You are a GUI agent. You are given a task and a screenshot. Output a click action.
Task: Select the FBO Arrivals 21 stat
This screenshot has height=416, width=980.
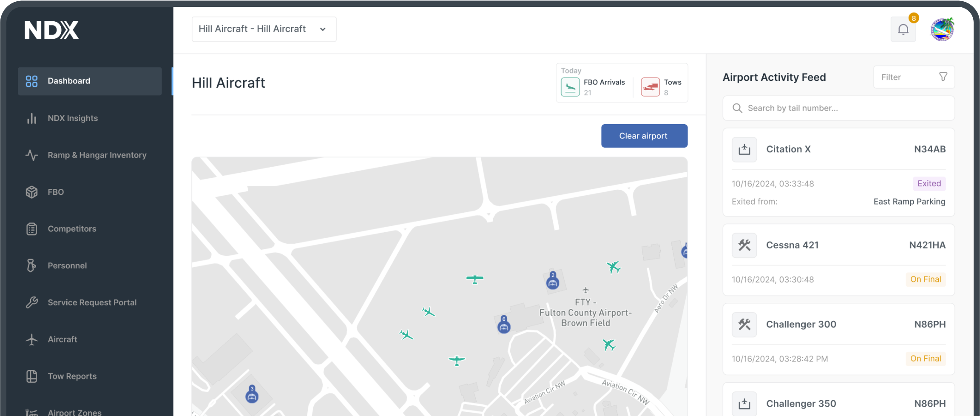point(593,87)
